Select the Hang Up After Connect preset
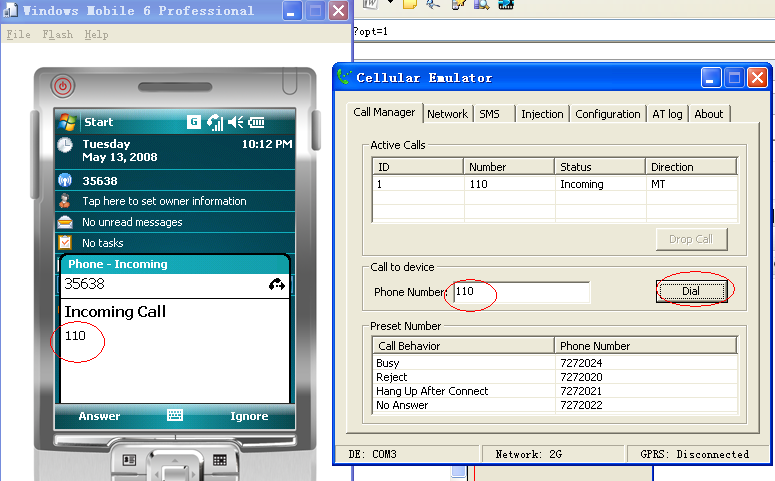The height and width of the screenshot is (481, 775). tap(555, 391)
